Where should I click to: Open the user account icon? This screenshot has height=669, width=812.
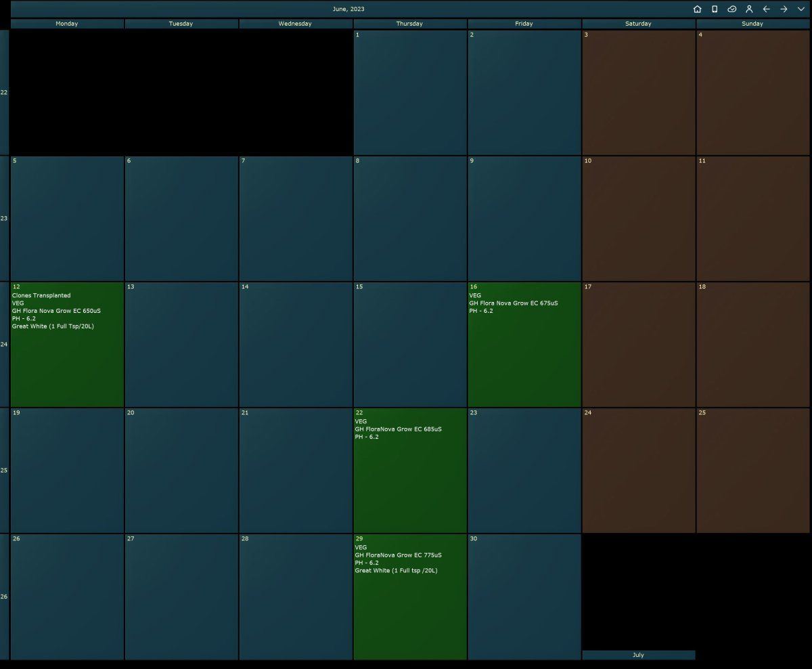tap(749, 9)
